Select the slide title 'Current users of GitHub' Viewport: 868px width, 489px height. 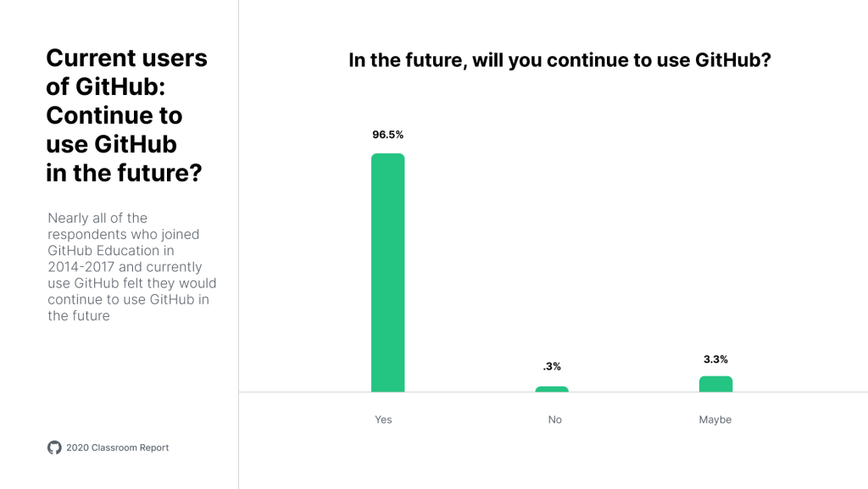(126, 72)
